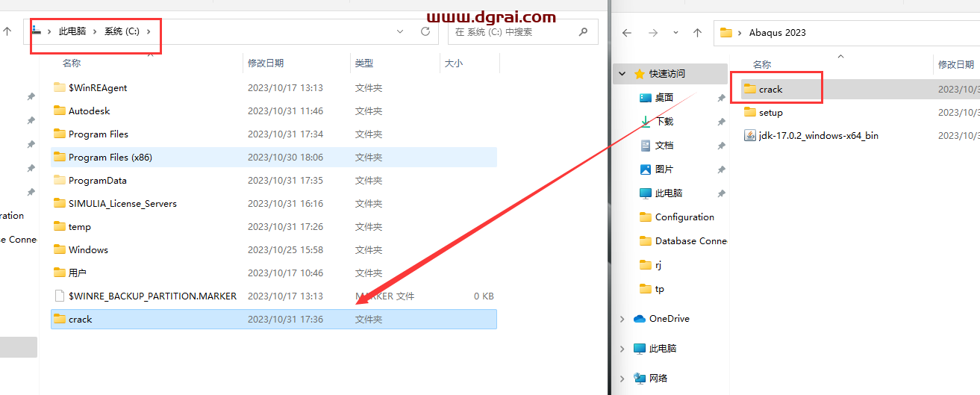The height and width of the screenshot is (395, 980).
Task: Click refresh icon in C: drive window
Action: 425,31
